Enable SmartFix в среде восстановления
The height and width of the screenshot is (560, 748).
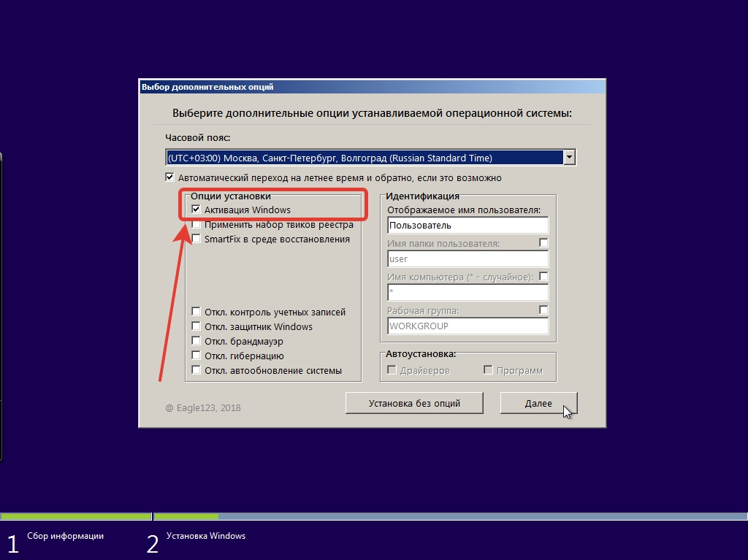(196, 239)
